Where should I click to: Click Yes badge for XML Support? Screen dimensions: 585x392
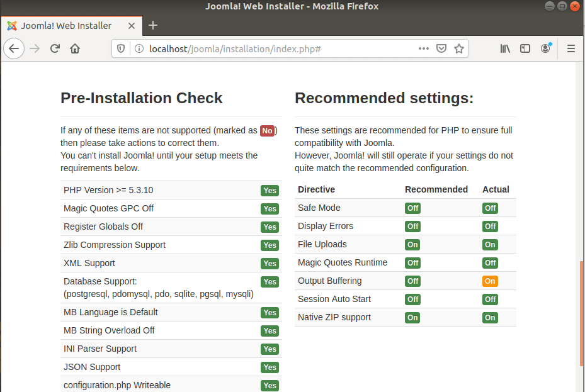click(x=270, y=264)
